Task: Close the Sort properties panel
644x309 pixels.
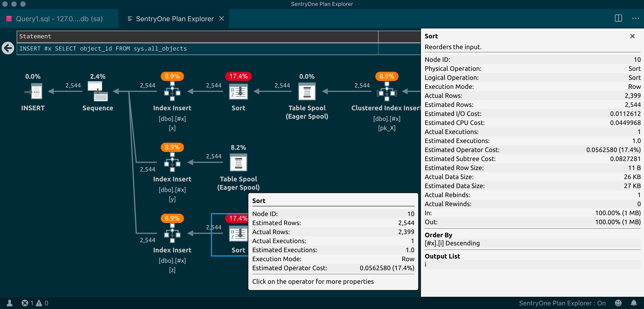Action: 632,36
